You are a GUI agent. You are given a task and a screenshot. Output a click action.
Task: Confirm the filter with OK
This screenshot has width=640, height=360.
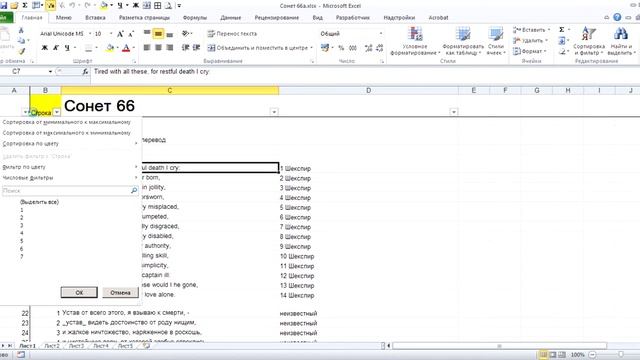pyautogui.click(x=79, y=292)
